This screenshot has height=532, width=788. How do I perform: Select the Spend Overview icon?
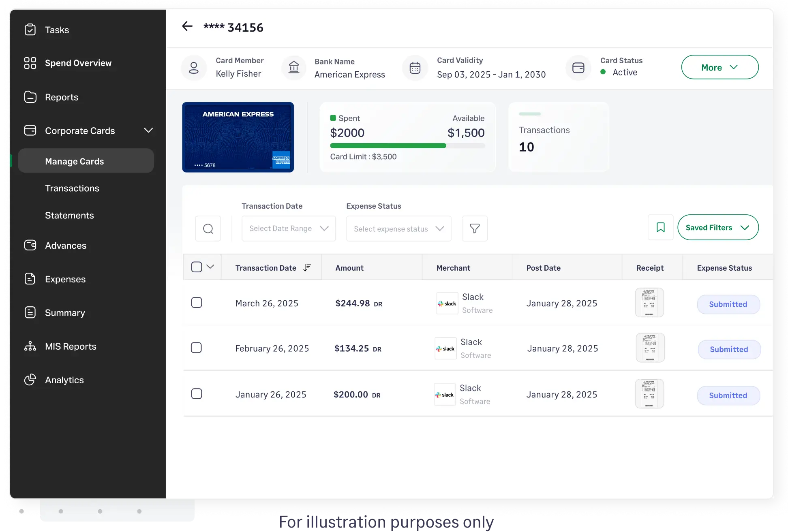[x=30, y=63]
